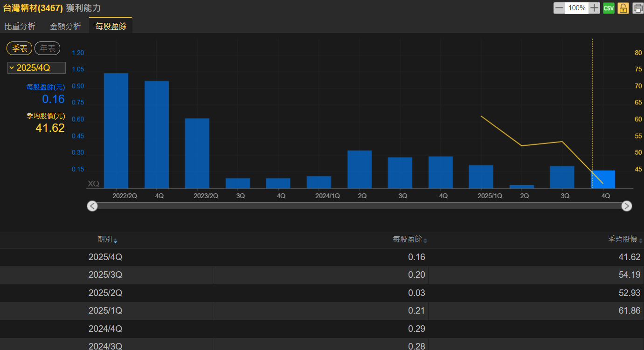This screenshot has width=644, height=350.
Task: Click the chart horizontal scrollbar track
Action: 359,206
